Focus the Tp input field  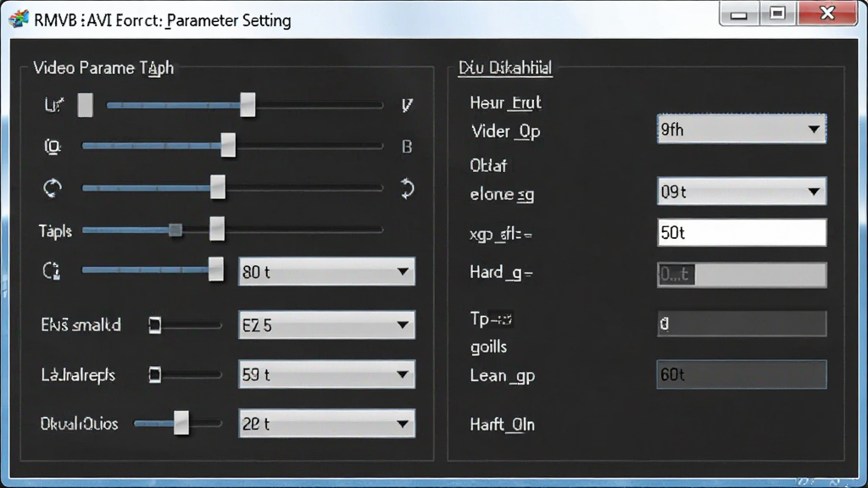(x=742, y=323)
